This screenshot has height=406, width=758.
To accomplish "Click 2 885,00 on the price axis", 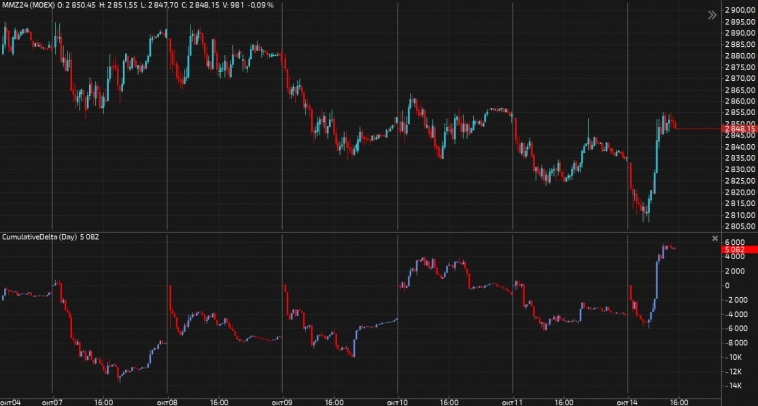I will [739, 44].
